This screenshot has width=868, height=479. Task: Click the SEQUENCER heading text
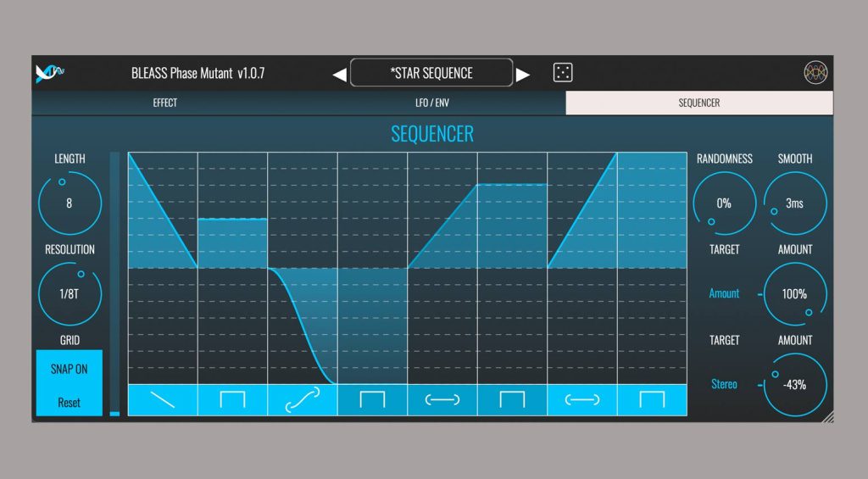point(432,134)
